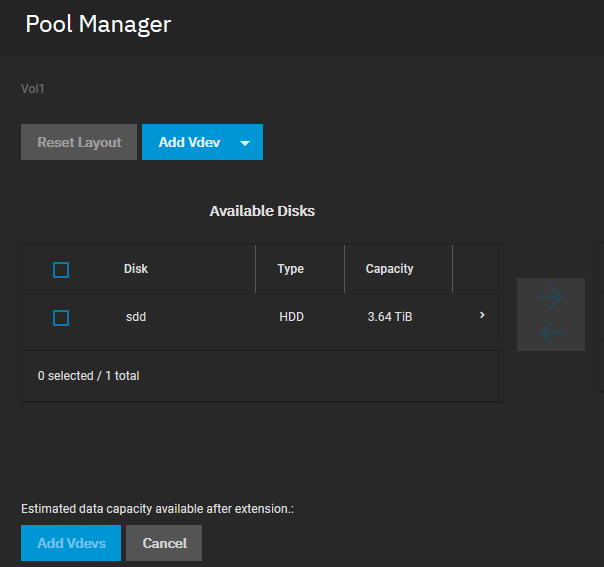The height and width of the screenshot is (567, 604).
Task: Cancel the pool extension
Action: 164,543
